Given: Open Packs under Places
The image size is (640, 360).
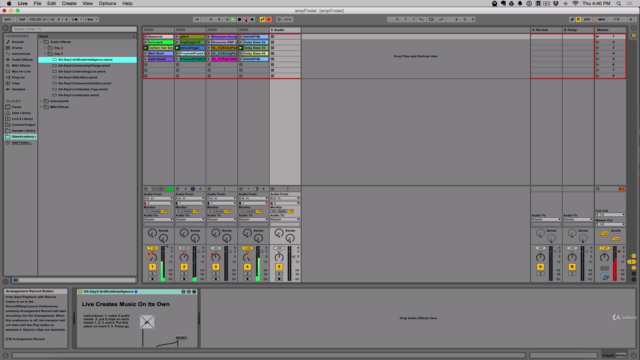Looking at the screenshot, I should pos(16,107).
